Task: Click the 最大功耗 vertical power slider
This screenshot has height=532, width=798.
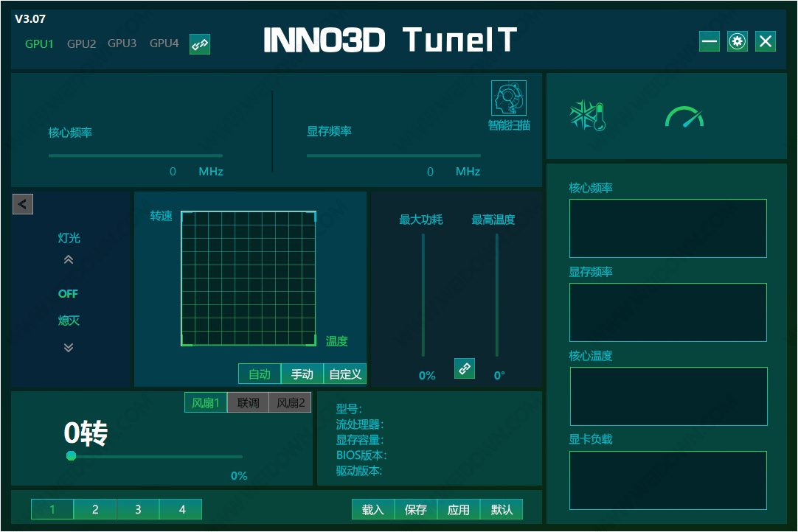Action: (423, 295)
